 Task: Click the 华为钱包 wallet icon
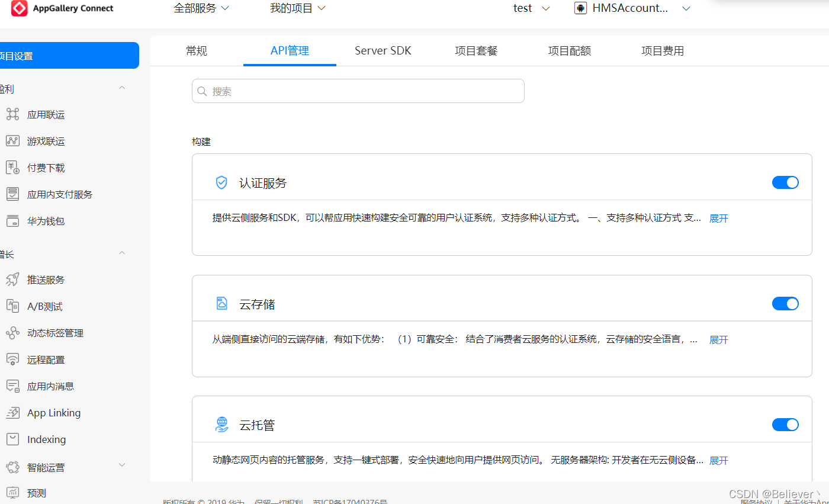pyautogui.click(x=12, y=221)
